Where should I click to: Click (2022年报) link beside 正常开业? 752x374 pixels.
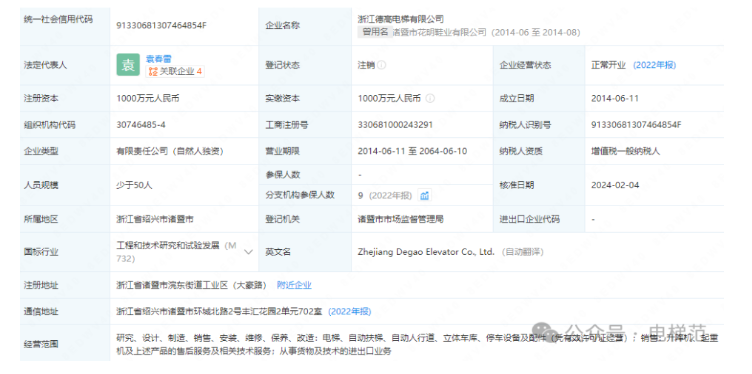pos(654,65)
